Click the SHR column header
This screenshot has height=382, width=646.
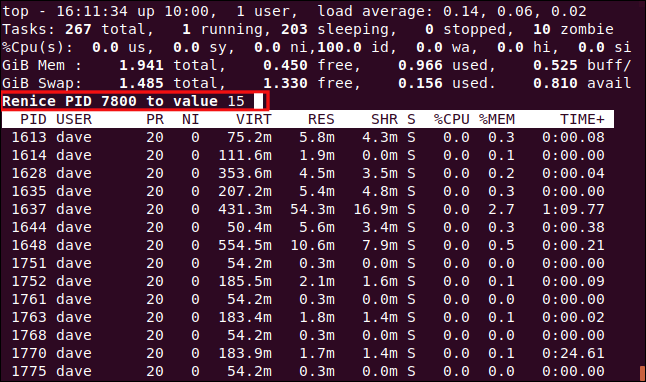[x=384, y=119]
